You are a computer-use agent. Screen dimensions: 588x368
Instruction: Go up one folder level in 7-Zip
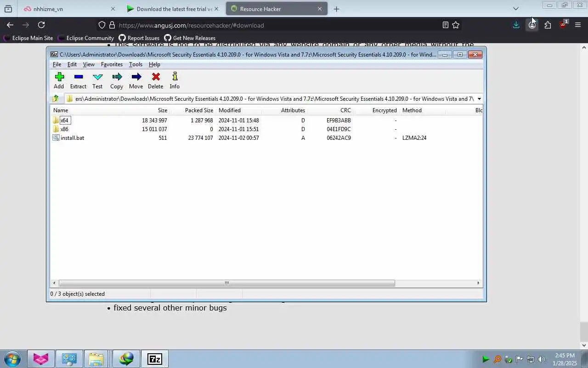click(x=56, y=98)
